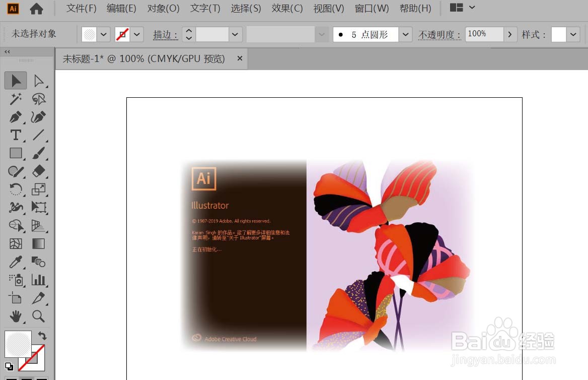Select the Scale tool
The width and height of the screenshot is (588, 380).
38,189
